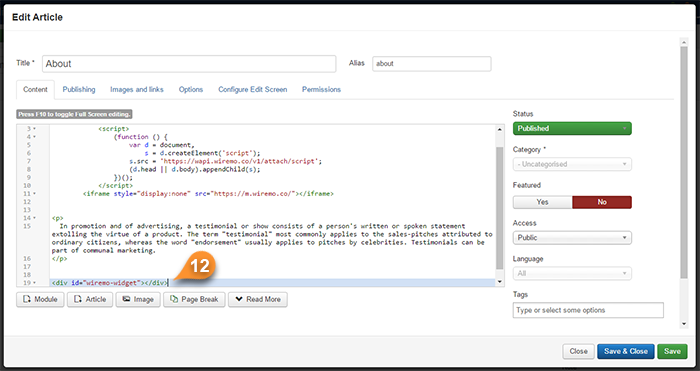Click the wiremo-widget div code line
The image size is (700, 371).
click(x=110, y=283)
